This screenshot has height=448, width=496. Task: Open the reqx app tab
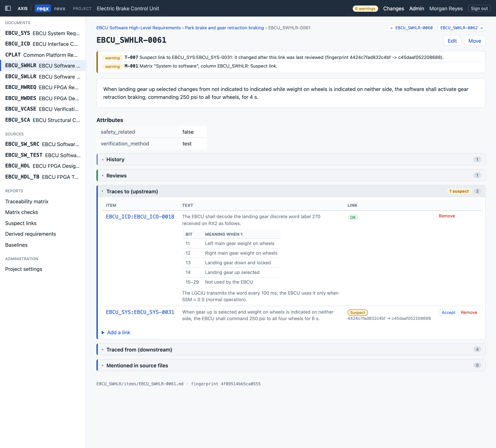pos(43,8)
